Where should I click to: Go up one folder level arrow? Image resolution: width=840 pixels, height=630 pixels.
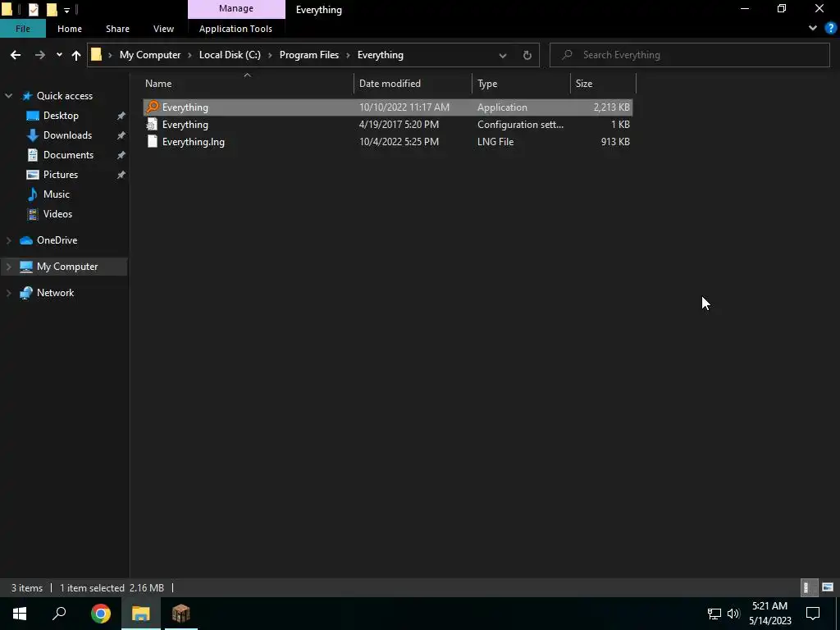[x=76, y=55]
